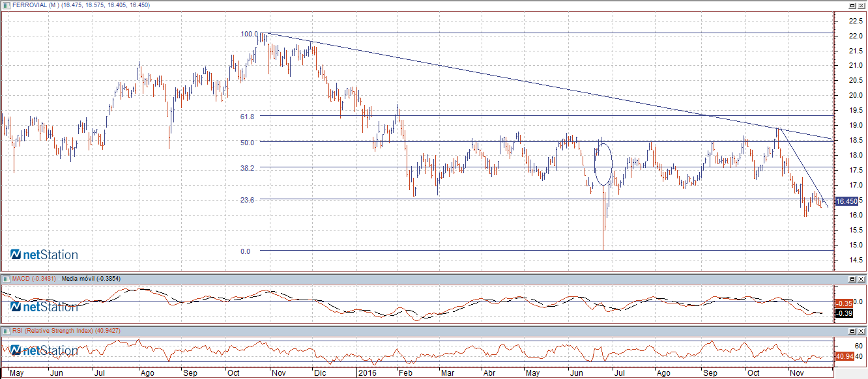Click the FERROVIAL main chart panel icon
This screenshot has height=379, width=868.
click(x=6, y=5)
